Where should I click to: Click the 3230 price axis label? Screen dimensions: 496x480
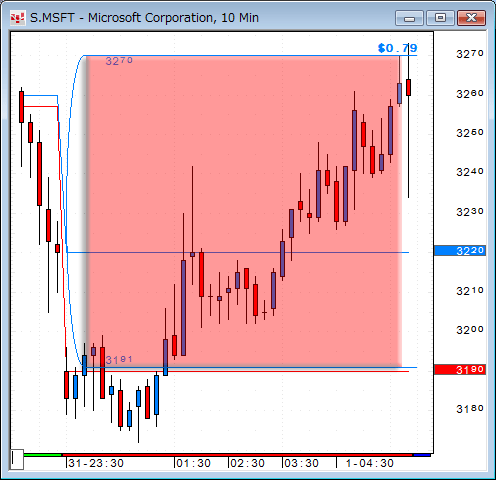pyautogui.click(x=470, y=212)
